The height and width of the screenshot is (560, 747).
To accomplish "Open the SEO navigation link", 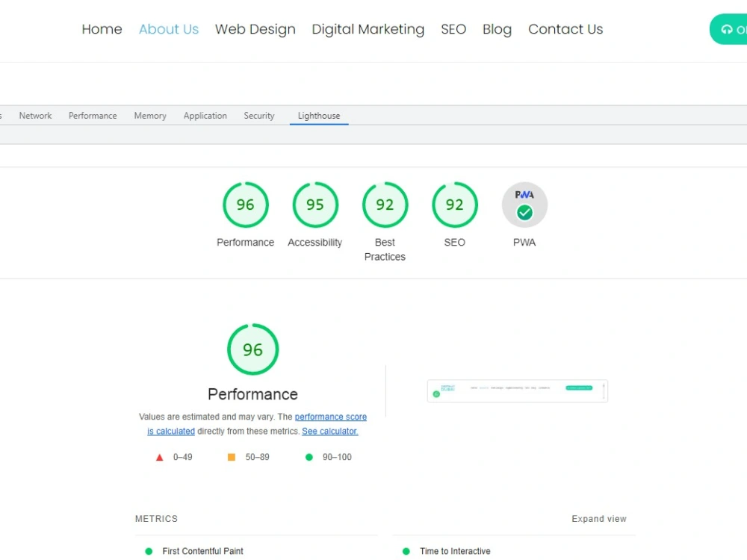I will click(453, 29).
